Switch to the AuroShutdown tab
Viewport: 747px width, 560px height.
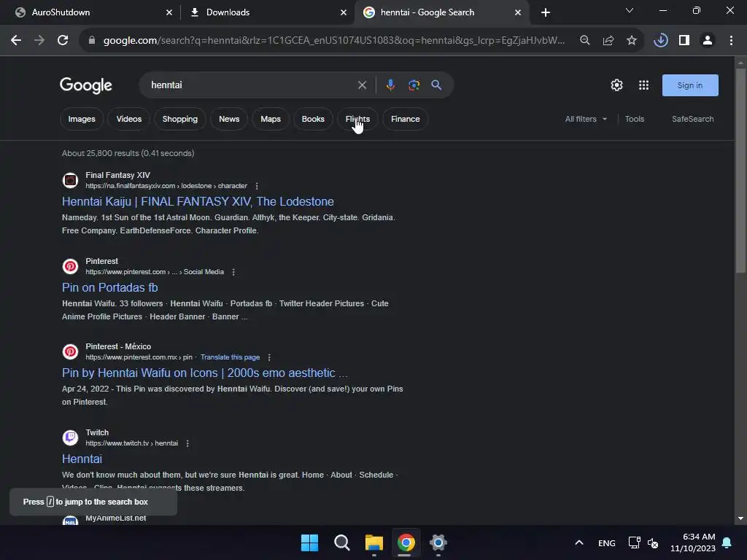click(90, 12)
